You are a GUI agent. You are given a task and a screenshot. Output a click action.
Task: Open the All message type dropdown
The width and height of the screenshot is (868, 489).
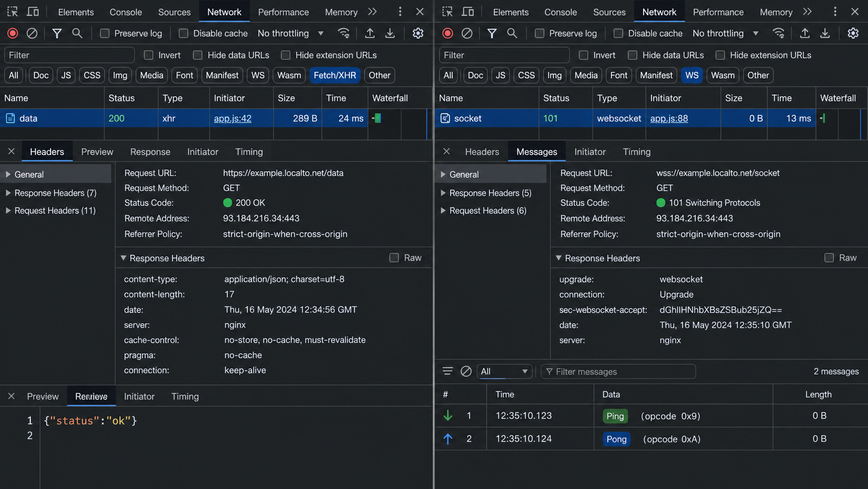(x=504, y=371)
